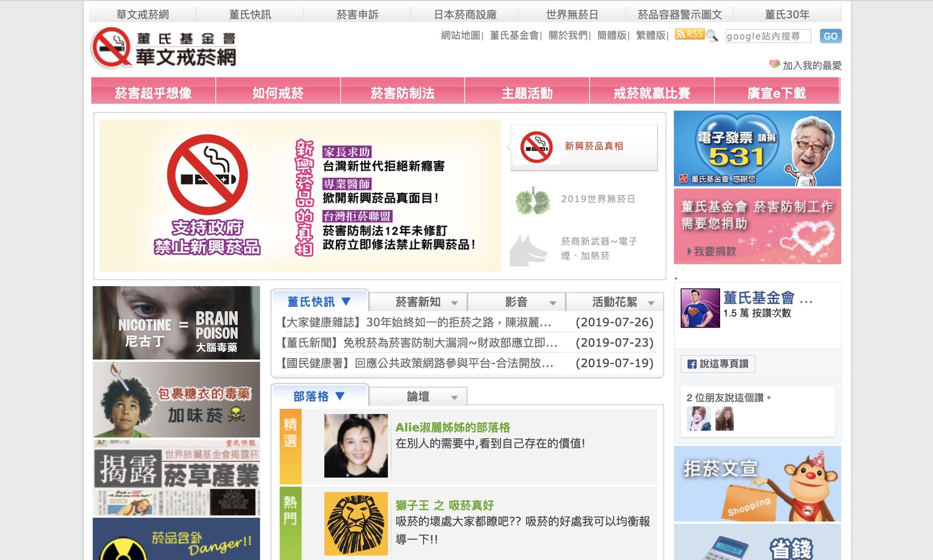The height and width of the screenshot is (560, 933).
Task: Switch to the 董氏快訊 top tab
Action: pos(250,14)
